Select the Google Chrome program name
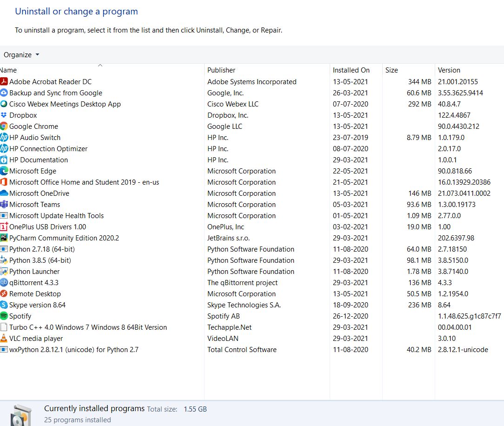504x426 pixels. click(x=33, y=126)
